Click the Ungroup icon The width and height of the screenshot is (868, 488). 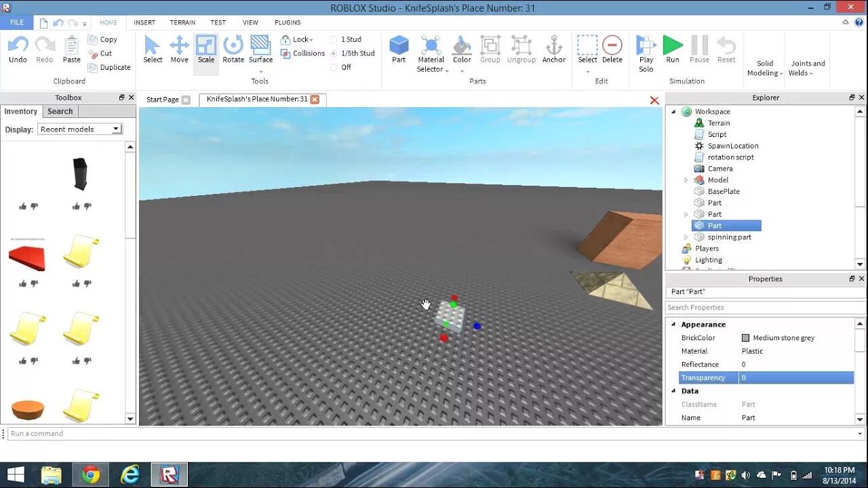click(x=521, y=45)
